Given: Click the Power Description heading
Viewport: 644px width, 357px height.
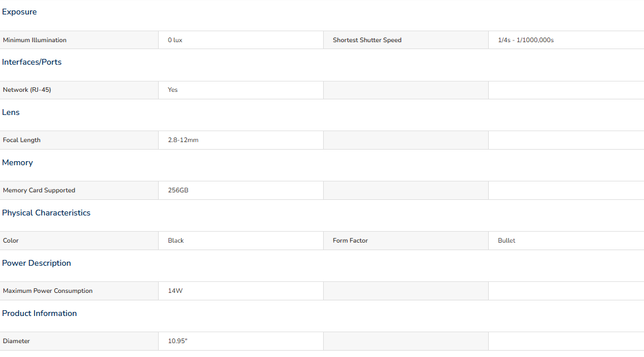Looking at the screenshot, I should (36, 263).
